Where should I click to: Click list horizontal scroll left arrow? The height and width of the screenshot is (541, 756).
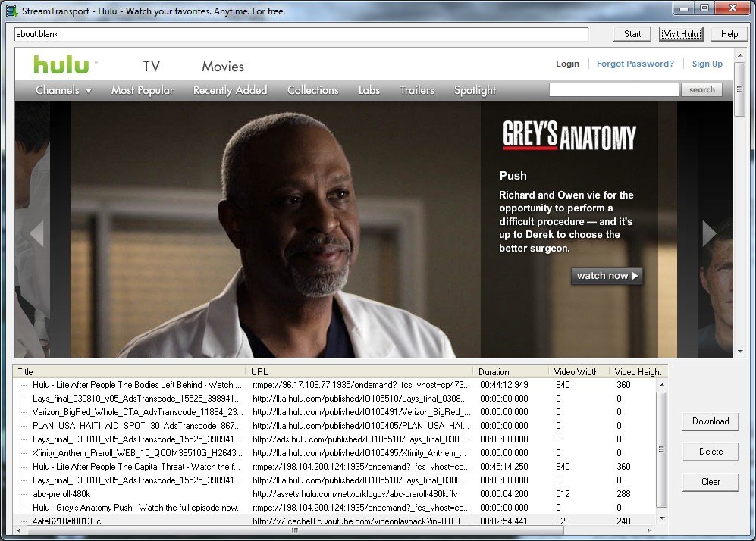(x=19, y=530)
